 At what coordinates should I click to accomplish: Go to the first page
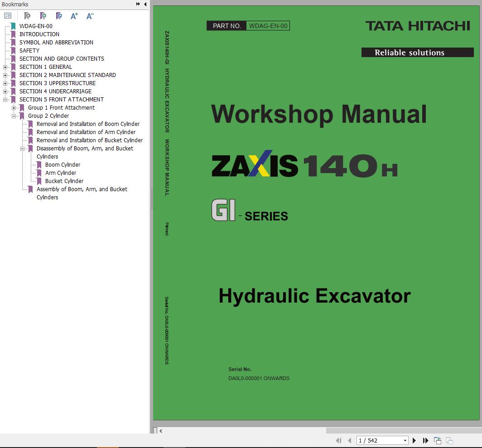tap(338, 441)
